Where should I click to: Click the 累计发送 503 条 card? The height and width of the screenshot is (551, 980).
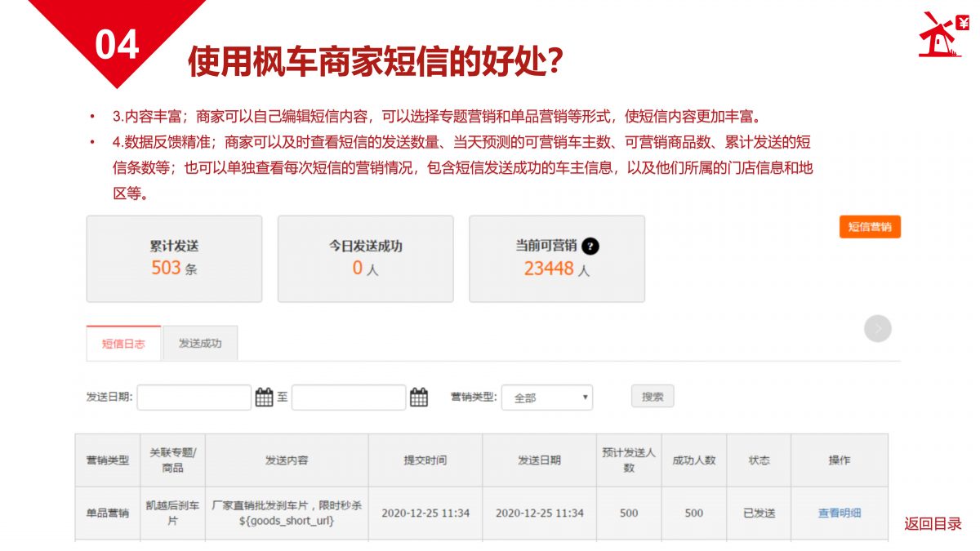click(x=174, y=259)
